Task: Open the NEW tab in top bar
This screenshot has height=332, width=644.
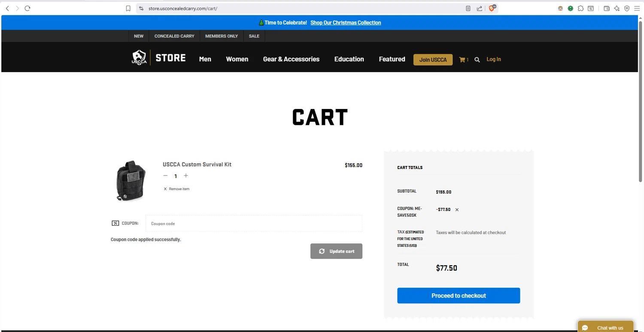Action: pyautogui.click(x=139, y=36)
